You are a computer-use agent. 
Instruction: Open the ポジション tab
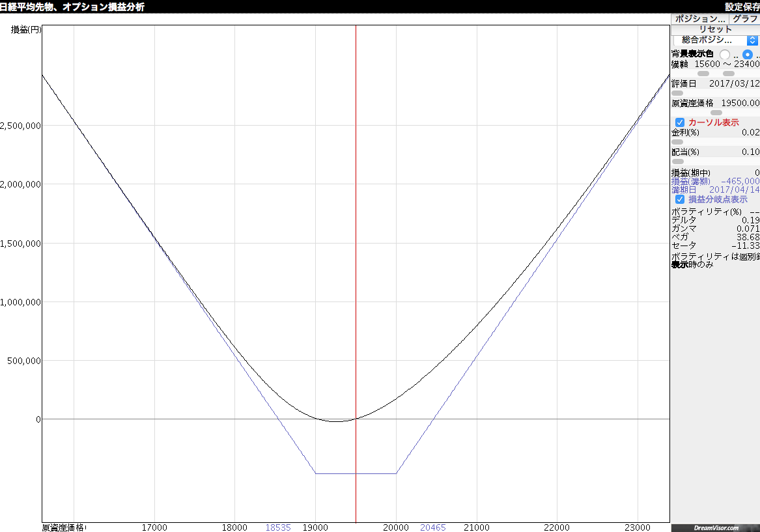(699, 19)
